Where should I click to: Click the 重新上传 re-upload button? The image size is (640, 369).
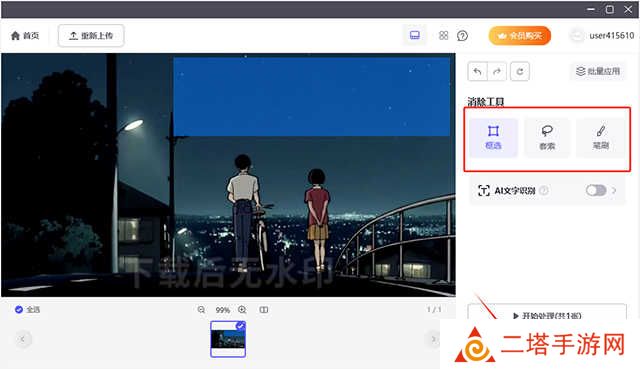point(91,36)
